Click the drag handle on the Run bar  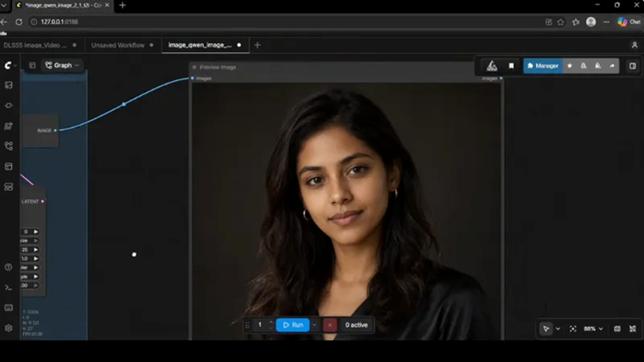[247, 325]
